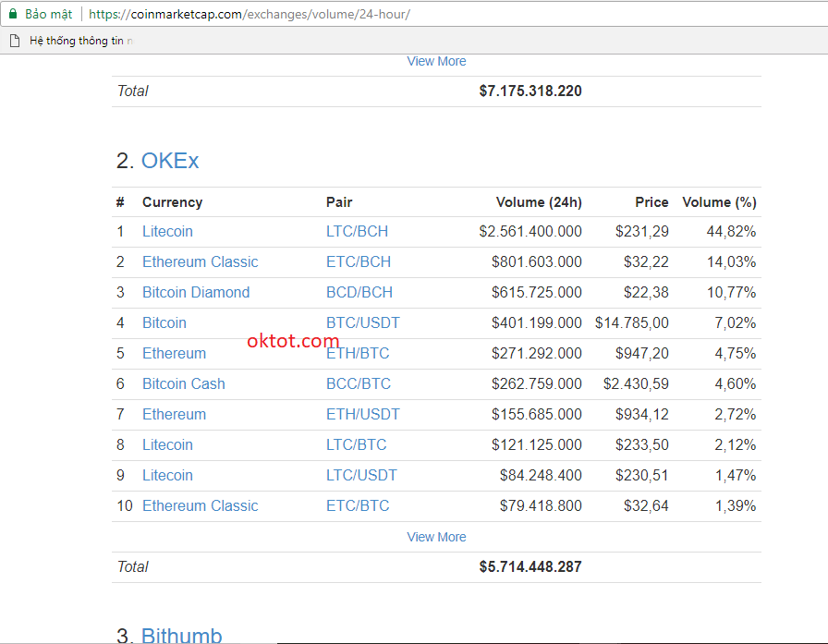Click the ETC/BCH trading pair link
The image size is (828, 644).
(x=359, y=261)
